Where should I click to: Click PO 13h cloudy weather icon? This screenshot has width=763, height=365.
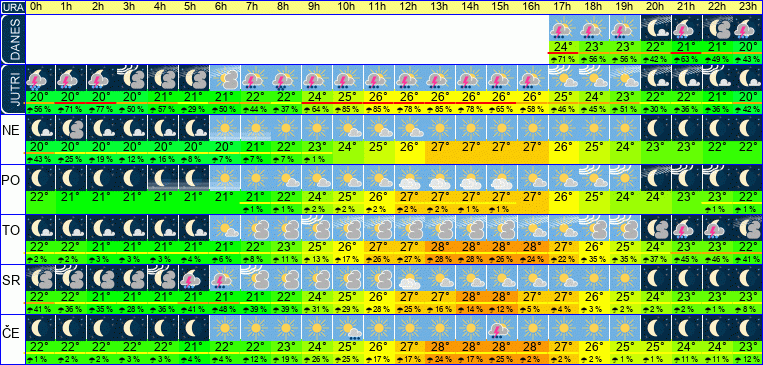tap(440, 179)
